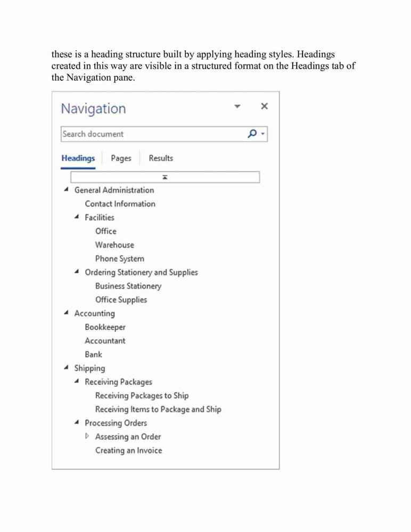Jump to beginning using top bar

pyautogui.click(x=165, y=177)
